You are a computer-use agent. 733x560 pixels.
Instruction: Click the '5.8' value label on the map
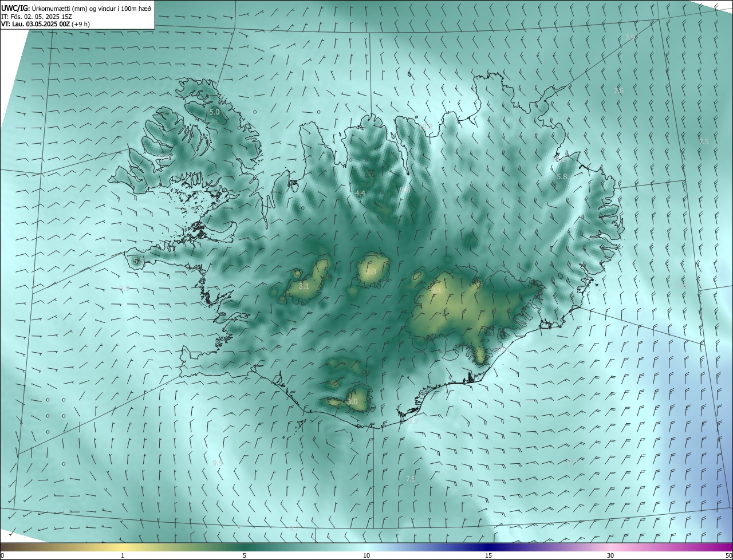(x=562, y=177)
